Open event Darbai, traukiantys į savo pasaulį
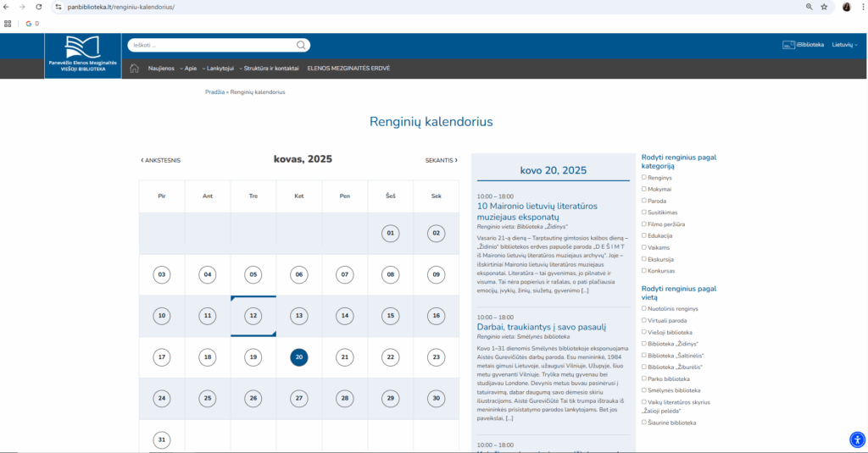The width and height of the screenshot is (868, 453). coord(542,327)
